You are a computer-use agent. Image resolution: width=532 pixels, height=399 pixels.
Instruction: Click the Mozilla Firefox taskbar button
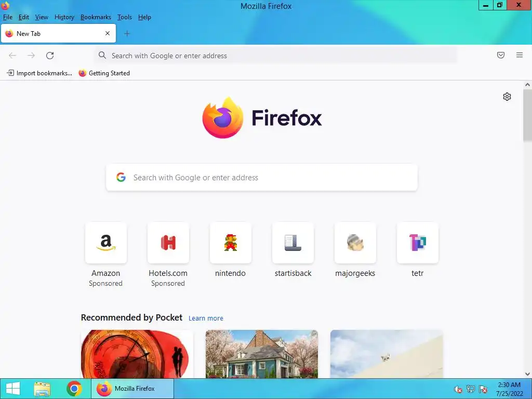pos(132,389)
